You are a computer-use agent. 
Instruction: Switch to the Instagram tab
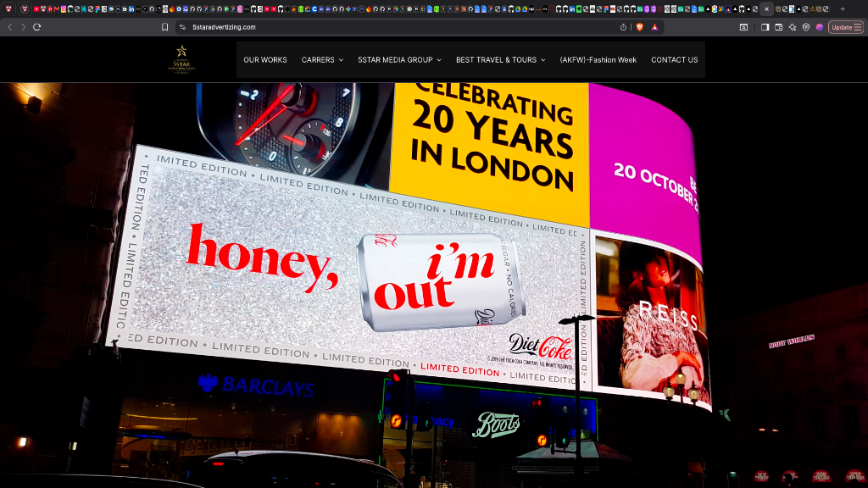click(x=63, y=8)
